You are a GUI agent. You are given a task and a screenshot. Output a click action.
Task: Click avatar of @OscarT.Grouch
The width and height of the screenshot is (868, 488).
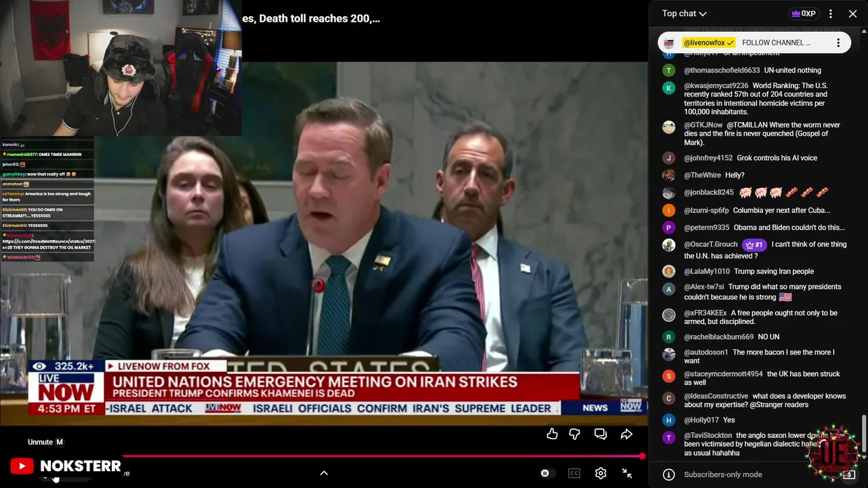[669, 245]
